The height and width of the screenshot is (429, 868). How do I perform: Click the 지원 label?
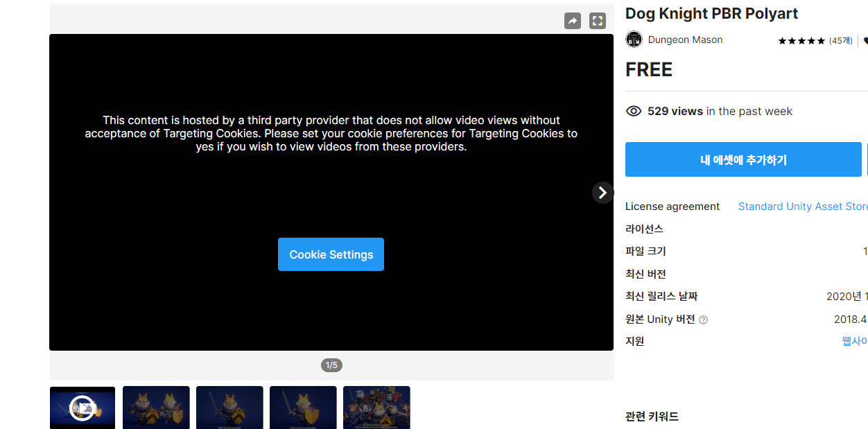[x=634, y=341]
